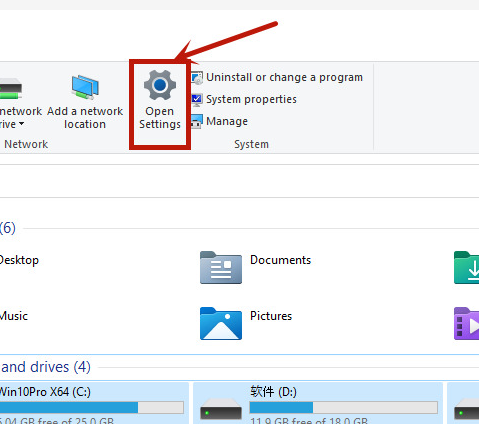Open the Pictures folder icon

(x=221, y=323)
